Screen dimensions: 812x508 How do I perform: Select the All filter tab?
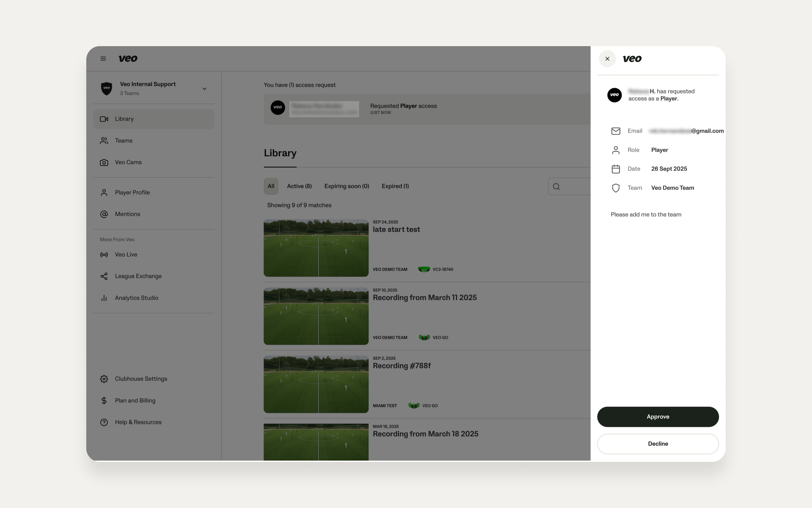[271, 186]
